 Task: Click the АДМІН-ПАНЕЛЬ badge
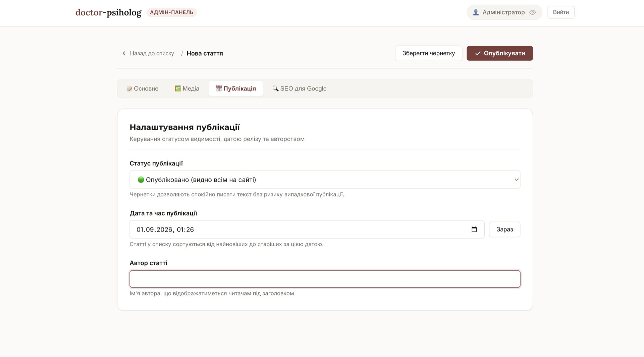(x=171, y=12)
